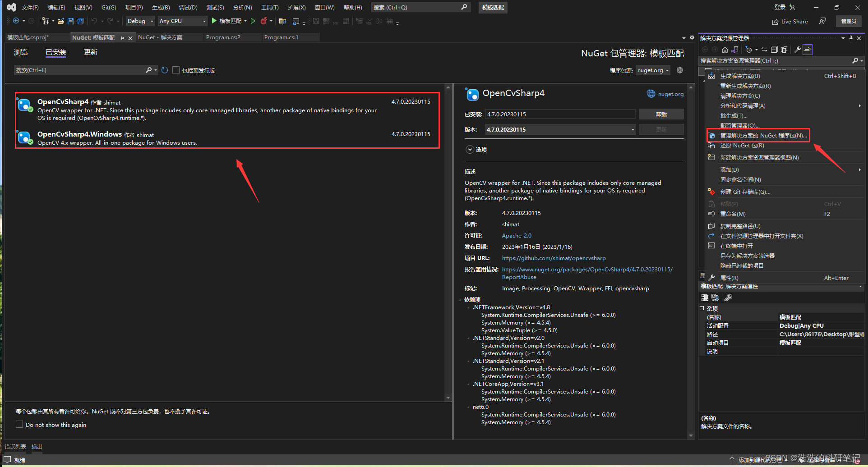
Task: Click the feedback icon beside Live Share
Action: pyautogui.click(x=822, y=21)
